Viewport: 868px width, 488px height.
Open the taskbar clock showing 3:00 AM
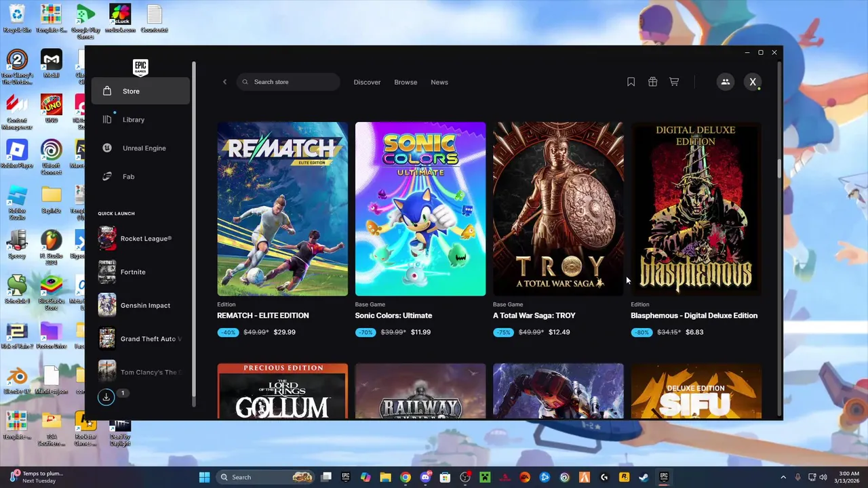pyautogui.click(x=848, y=477)
